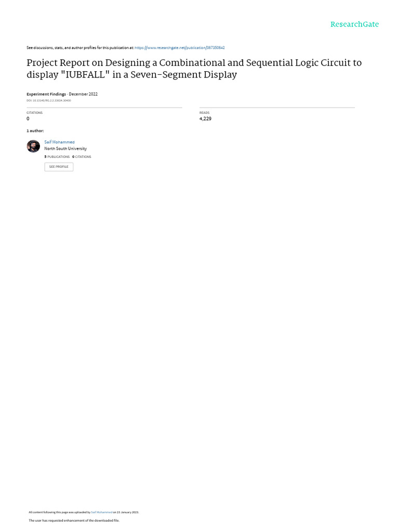The height and width of the screenshot is (532, 399).
Task: Click the project report title heading
Action: coord(194,69)
